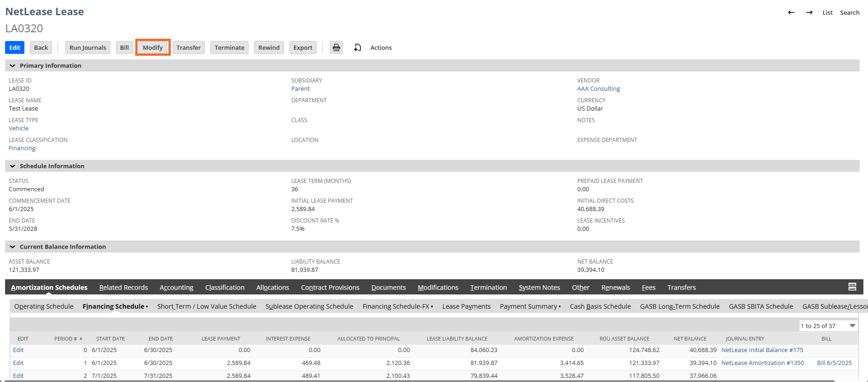Select the liability balance value 81,939.87
Image resolution: width=868 pixels, height=382 pixels.
[305, 270]
